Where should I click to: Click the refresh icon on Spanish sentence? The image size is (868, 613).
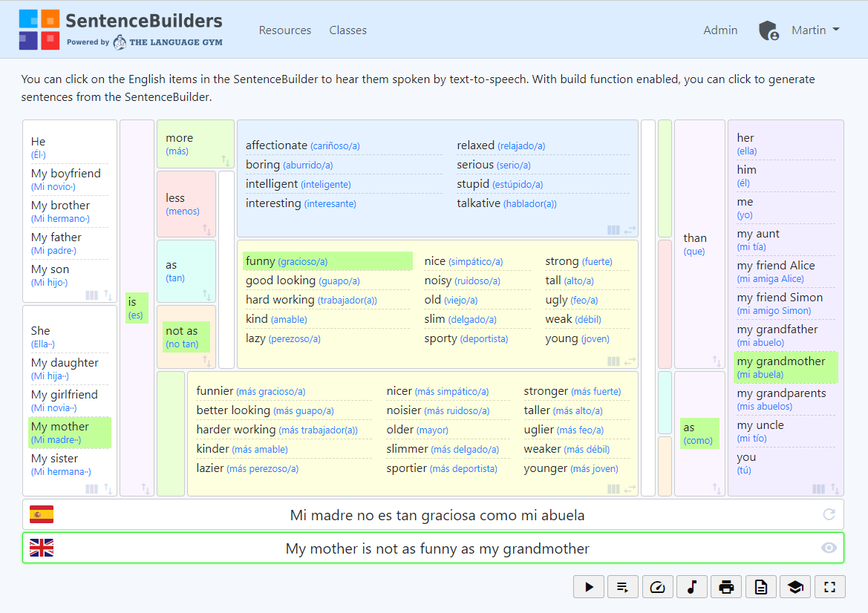tap(829, 514)
